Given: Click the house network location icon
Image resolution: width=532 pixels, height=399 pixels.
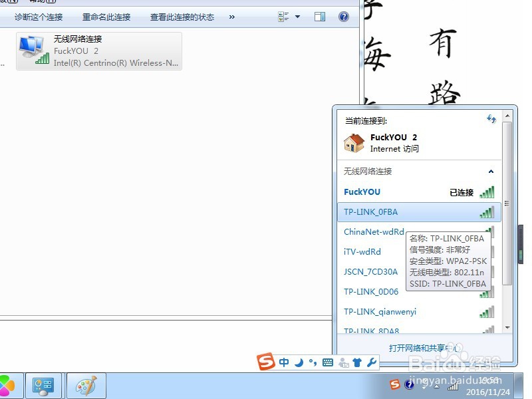Looking at the screenshot, I should [x=354, y=143].
